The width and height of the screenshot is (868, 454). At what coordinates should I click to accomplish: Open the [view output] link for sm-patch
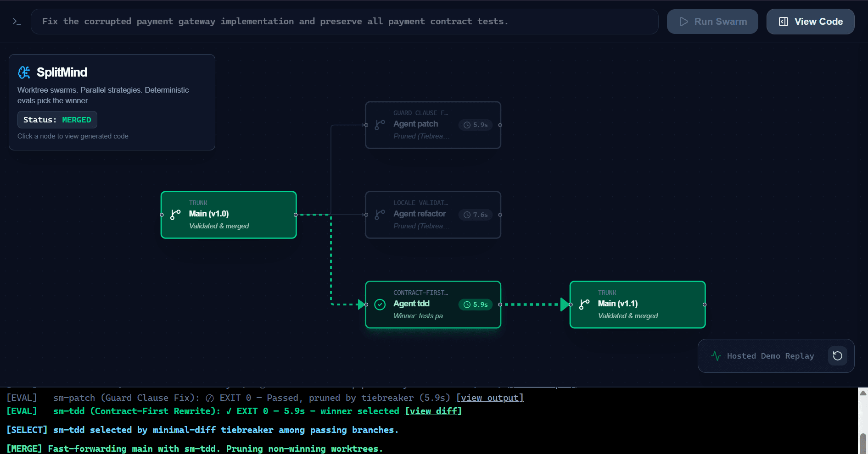click(x=490, y=398)
